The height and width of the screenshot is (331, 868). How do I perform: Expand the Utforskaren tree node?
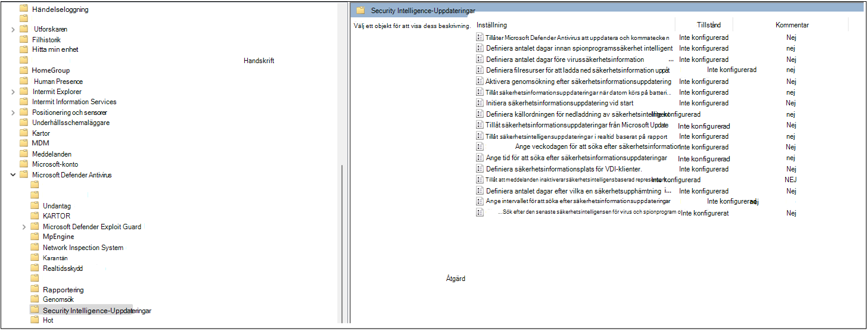(13, 29)
